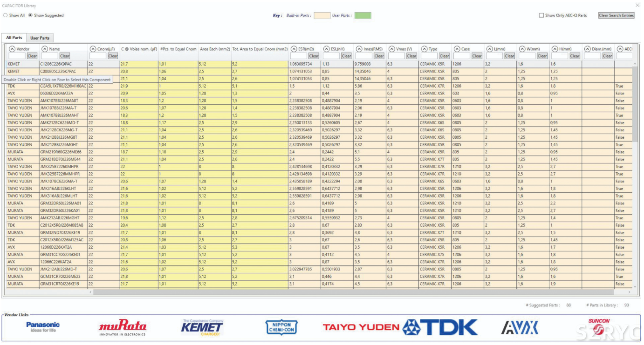The width and height of the screenshot is (644, 345).
Task: Open the Nippon Chemi-Con vendor logo
Action: [x=281, y=327]
